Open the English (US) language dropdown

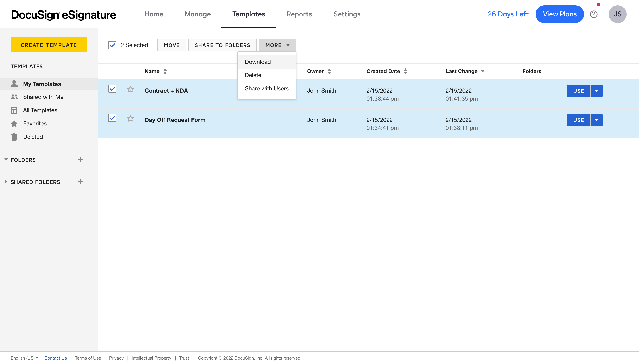tap(25, 358)
